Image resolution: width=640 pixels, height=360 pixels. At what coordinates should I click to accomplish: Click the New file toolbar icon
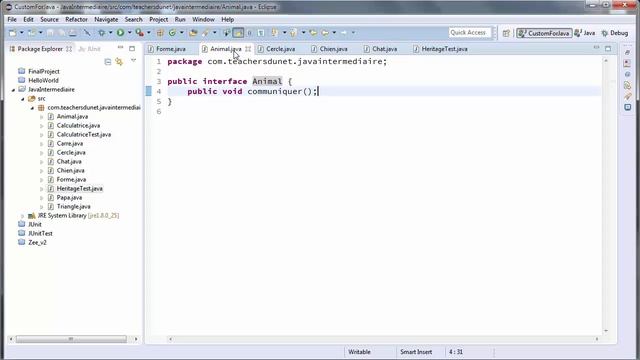[13, 33]
